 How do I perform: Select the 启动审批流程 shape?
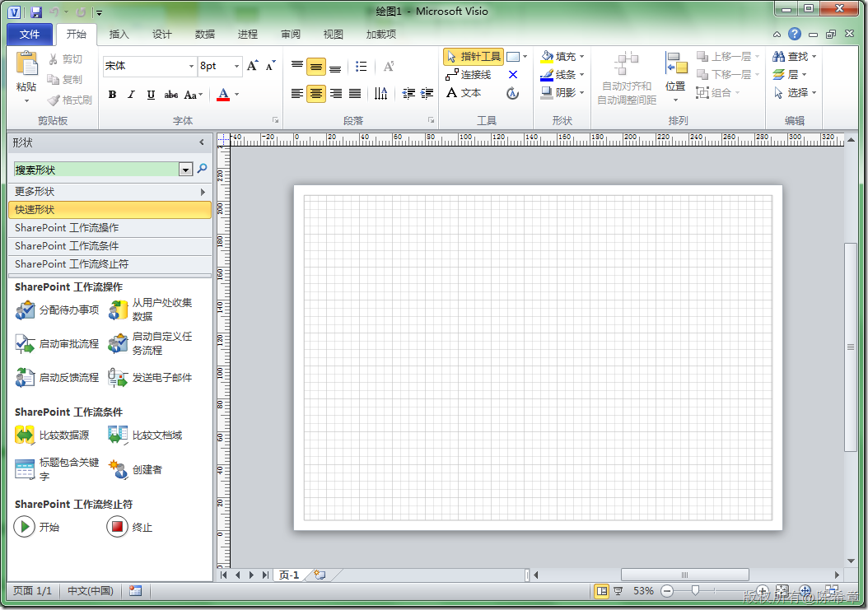click(57, 344)
